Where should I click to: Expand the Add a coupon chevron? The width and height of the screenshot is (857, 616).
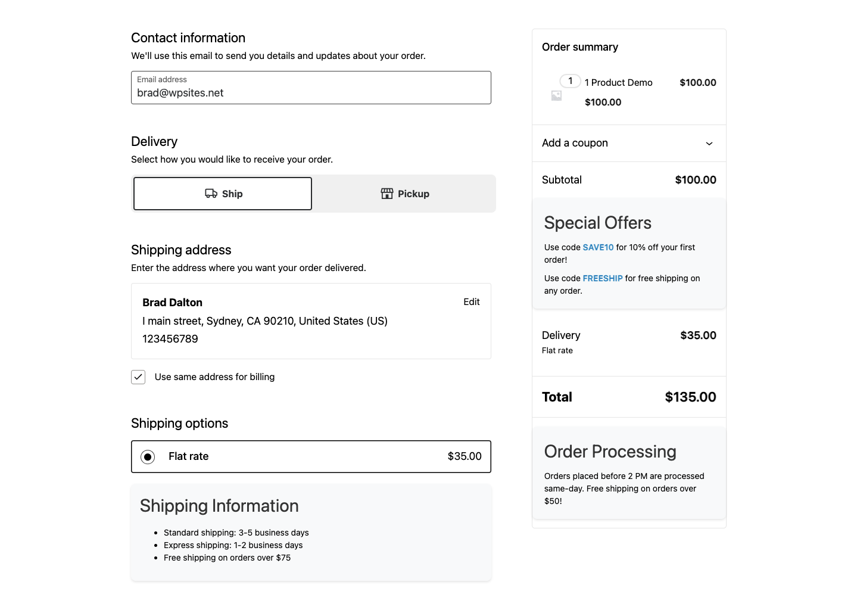click(x=709, y=144)
